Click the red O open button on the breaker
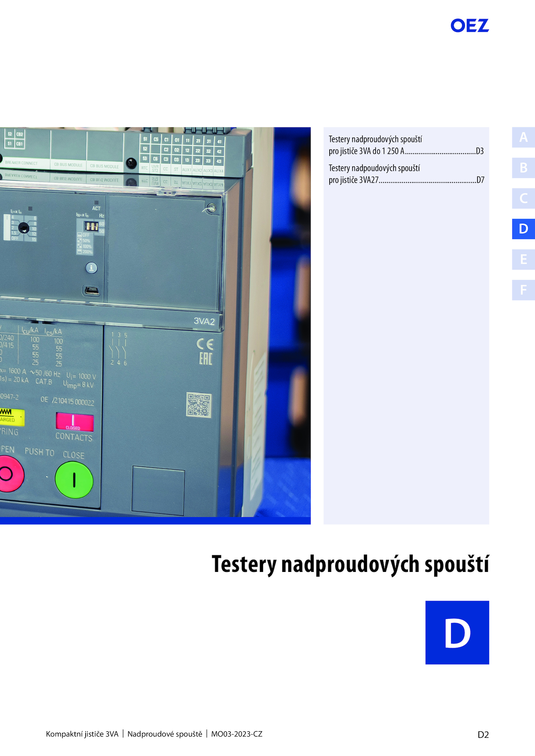535x756 pixels. [x=9, y=474]
